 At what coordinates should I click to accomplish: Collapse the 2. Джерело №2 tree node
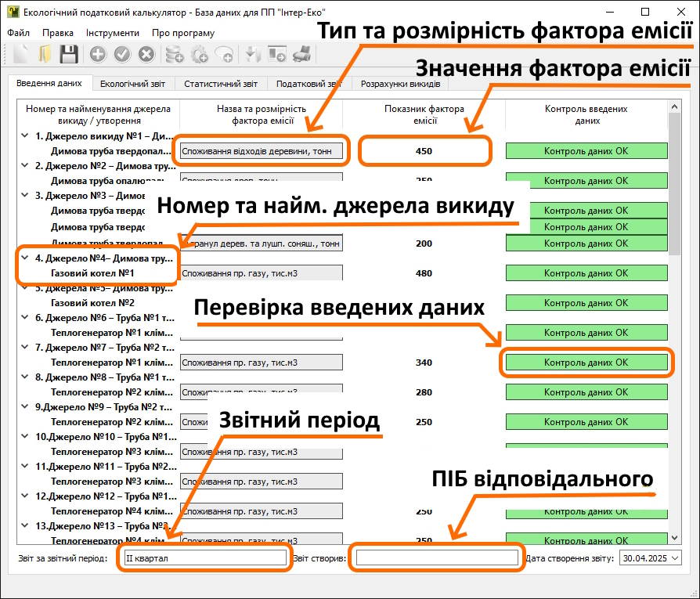[x=25, y=165]
